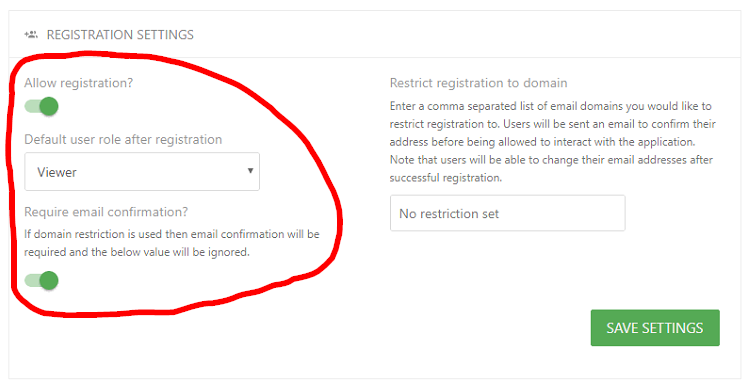Click the Restrict registration to domain heading
The width and height of the screenshot is (753, 389).
point(479,83)
